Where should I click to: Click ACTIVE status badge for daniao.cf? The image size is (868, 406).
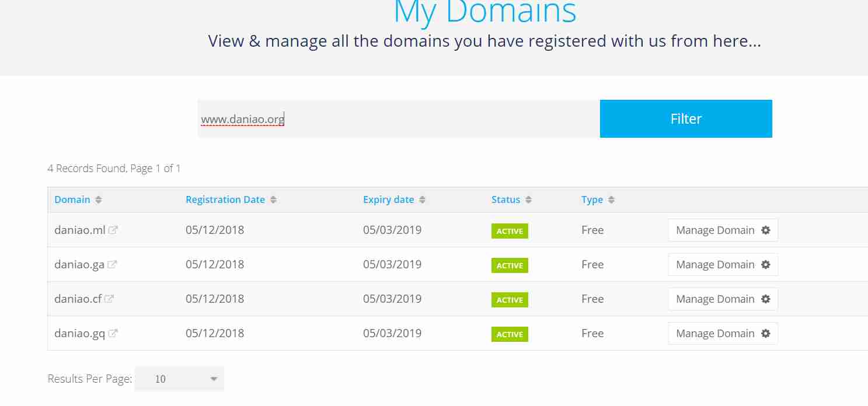click(x=510, y=300)
